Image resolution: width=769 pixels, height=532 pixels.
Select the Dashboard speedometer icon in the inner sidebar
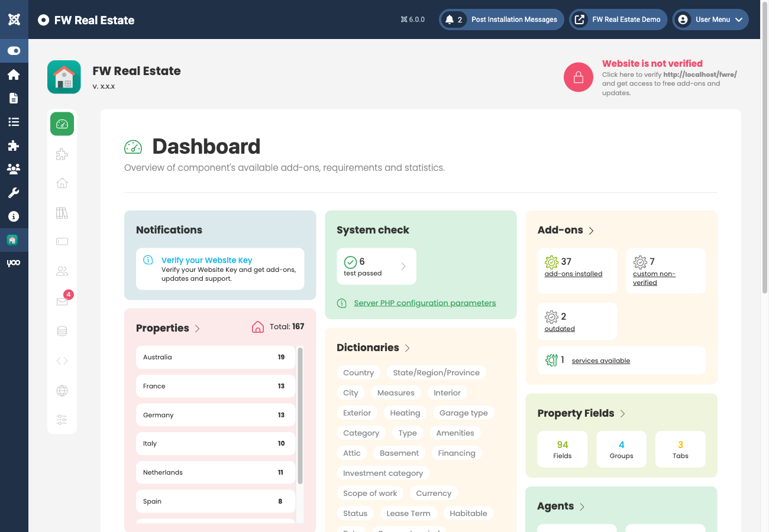pyautogui.click(x=62, y=124)
